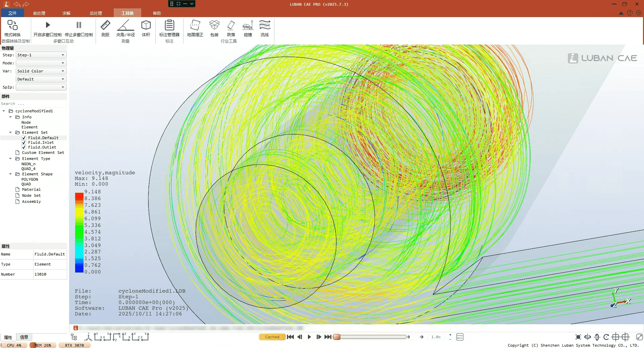Viewport: 644px width, 348px height.
Task: Collapse the Element Type tree node
Action: point(10,159)
